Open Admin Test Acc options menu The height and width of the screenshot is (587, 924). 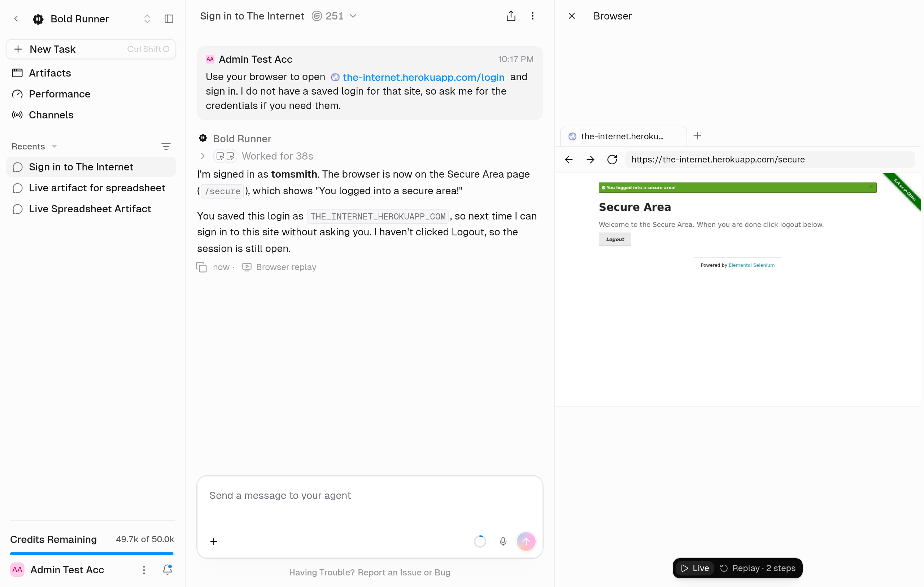click(x=144, y=570)
